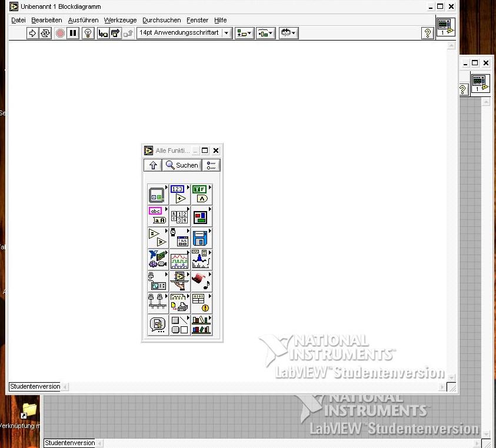
Task: Open the File I/O floppy disk subpalette
Action: click(x=201, y=238)
